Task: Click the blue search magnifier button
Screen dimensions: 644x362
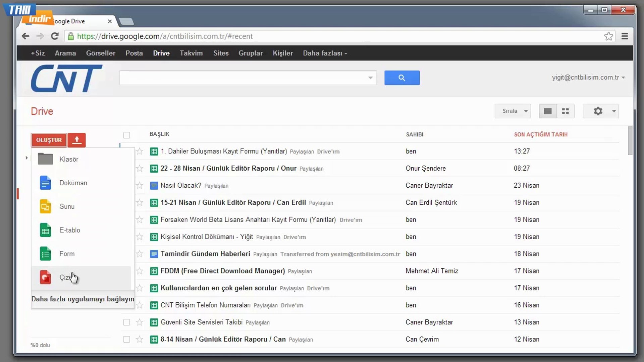Action: 402,78
